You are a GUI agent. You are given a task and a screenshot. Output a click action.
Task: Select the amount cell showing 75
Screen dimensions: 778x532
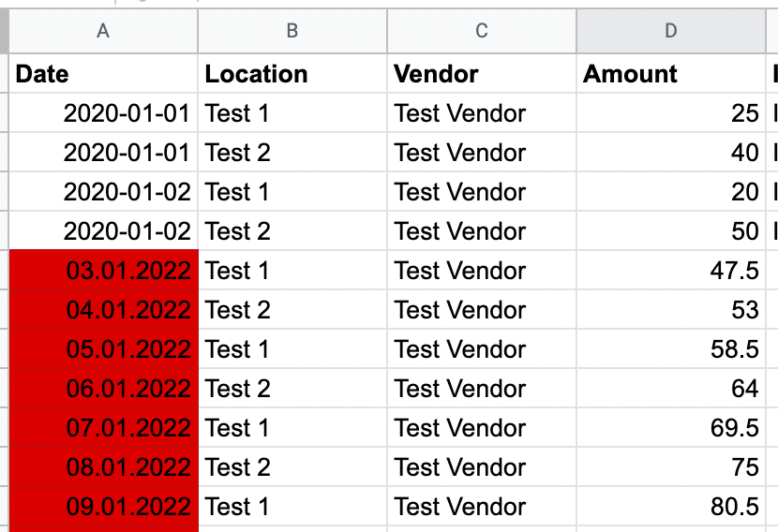coord(671,467)
